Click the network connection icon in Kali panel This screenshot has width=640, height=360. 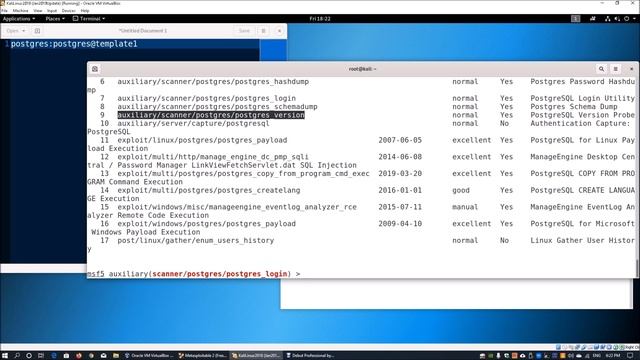coord(608,19)
